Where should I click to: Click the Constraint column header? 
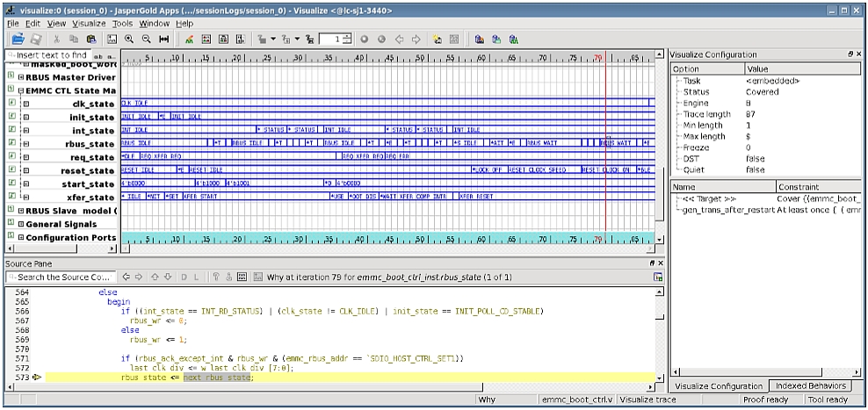tap(799, 187)
